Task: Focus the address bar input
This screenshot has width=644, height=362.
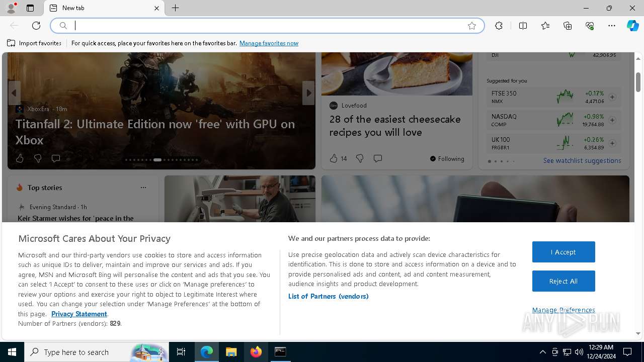Action: [267, 26]
